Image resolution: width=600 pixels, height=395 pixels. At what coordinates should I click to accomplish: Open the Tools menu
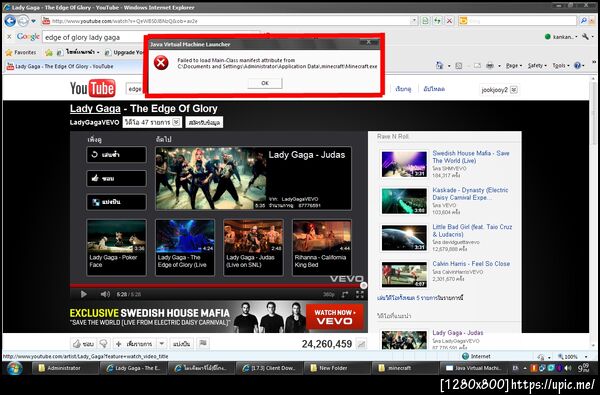coord(561,66)
